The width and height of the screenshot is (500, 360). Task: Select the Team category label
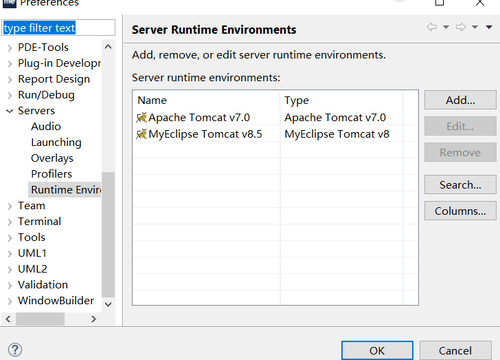[x=31, y=206]
